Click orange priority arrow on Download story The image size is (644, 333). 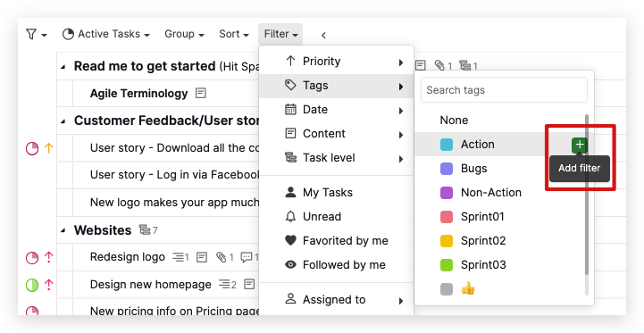pos(49,148)
